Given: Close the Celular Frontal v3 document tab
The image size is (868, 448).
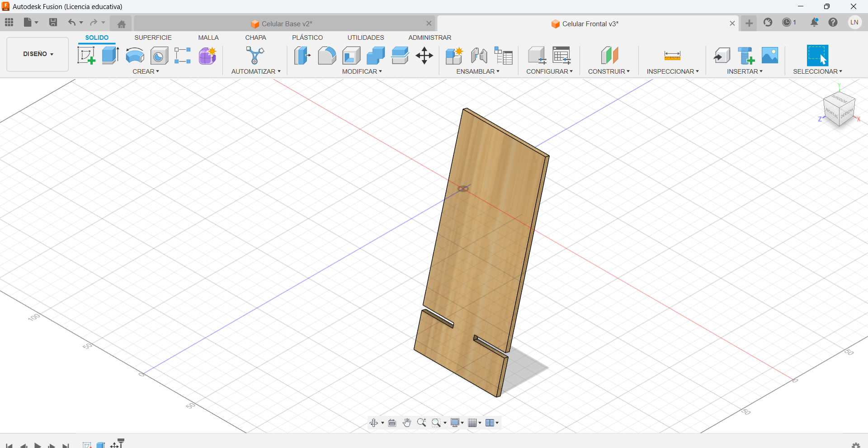Looking at the screenshot, I should 732,24.
